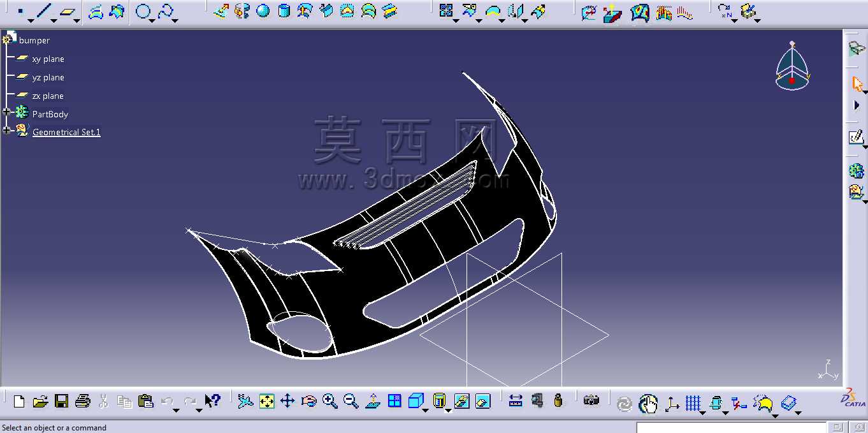Click the What's This help icon
The height and width of the screenshot is (433, 868).
click(x=212, y=401)
